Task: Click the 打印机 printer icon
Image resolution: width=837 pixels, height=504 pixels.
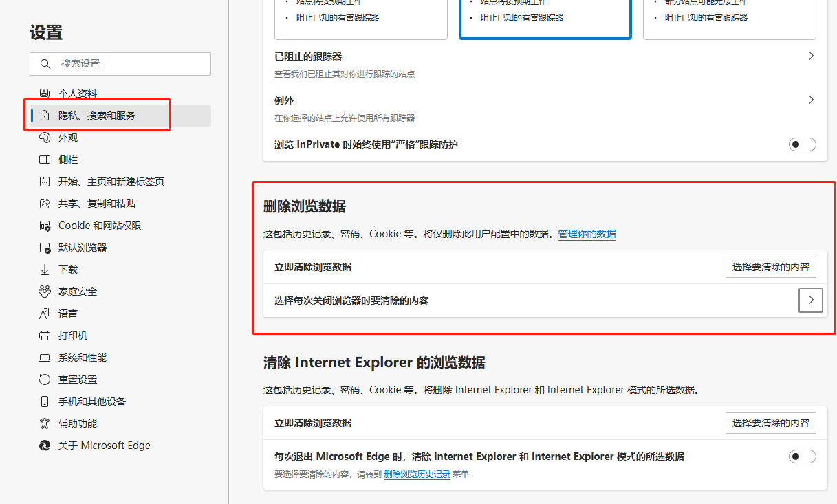Action: (44, 335)
